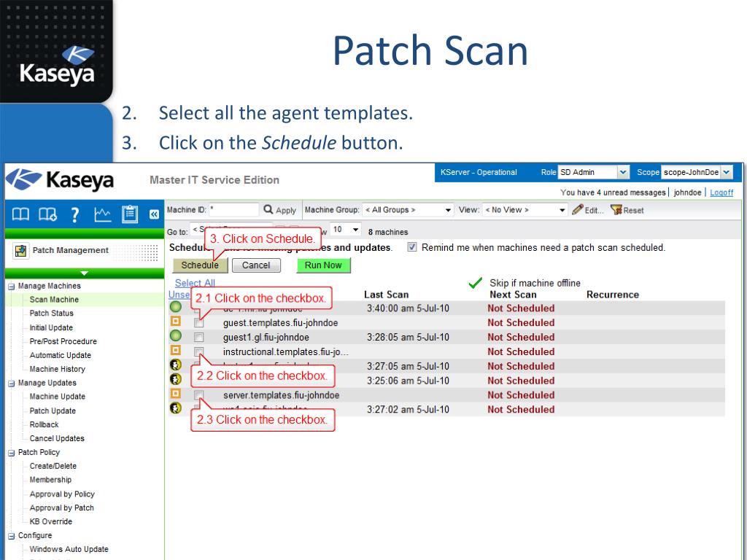The width and height of the screenshot is (747, 560).
Task: Click the Select All link
Action: pos(195,283)
